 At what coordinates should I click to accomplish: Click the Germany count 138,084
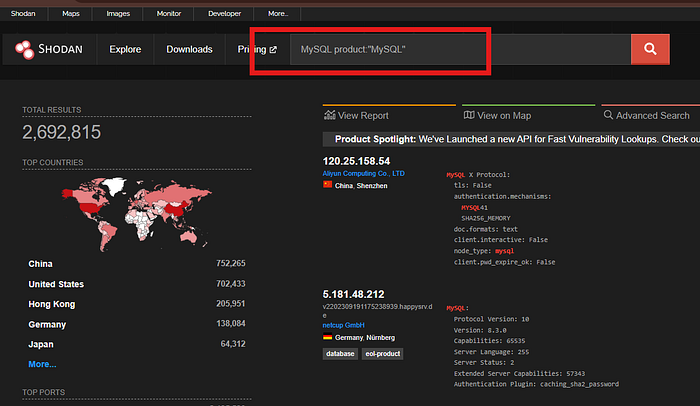(231, 323)
